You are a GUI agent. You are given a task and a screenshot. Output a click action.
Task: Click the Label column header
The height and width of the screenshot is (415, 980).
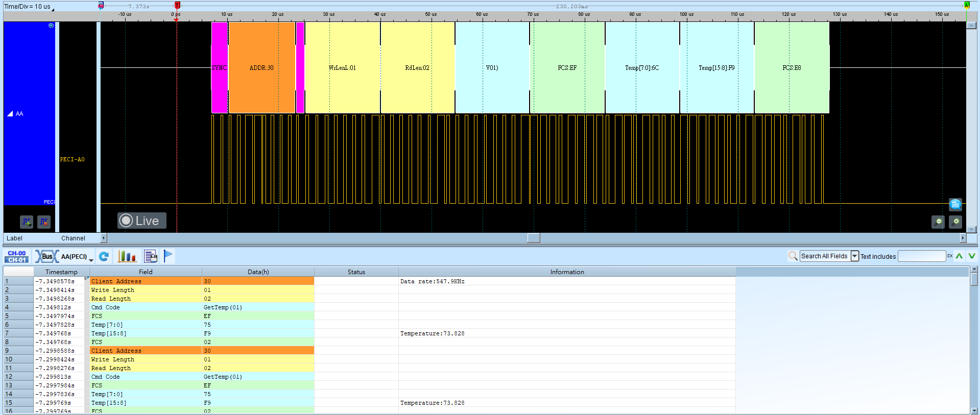[x=14, y=238]
